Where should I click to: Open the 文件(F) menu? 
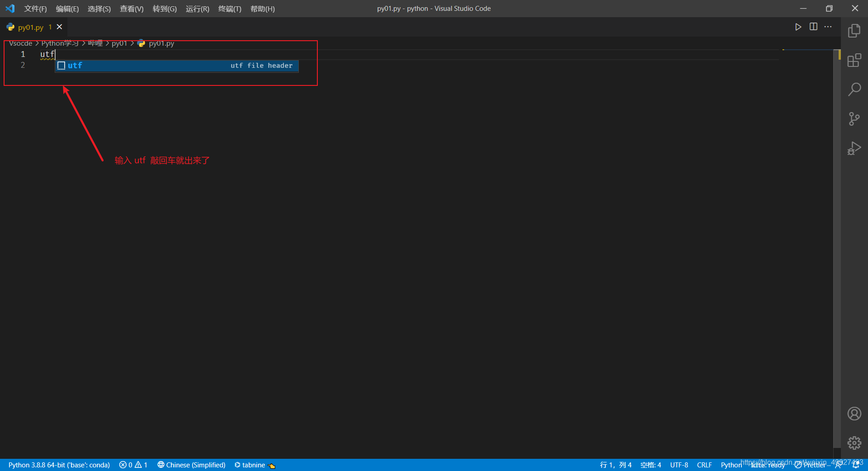[35, 9]
